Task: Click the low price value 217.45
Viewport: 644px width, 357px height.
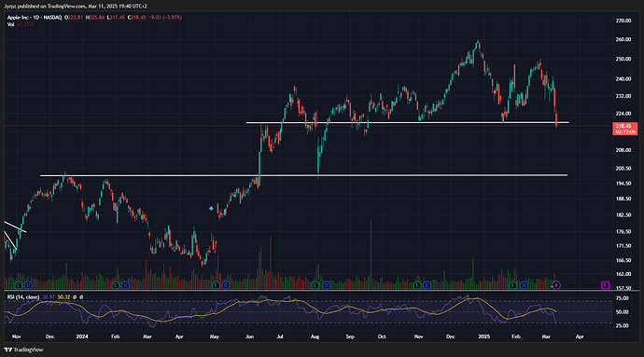Action: [117, 18]
